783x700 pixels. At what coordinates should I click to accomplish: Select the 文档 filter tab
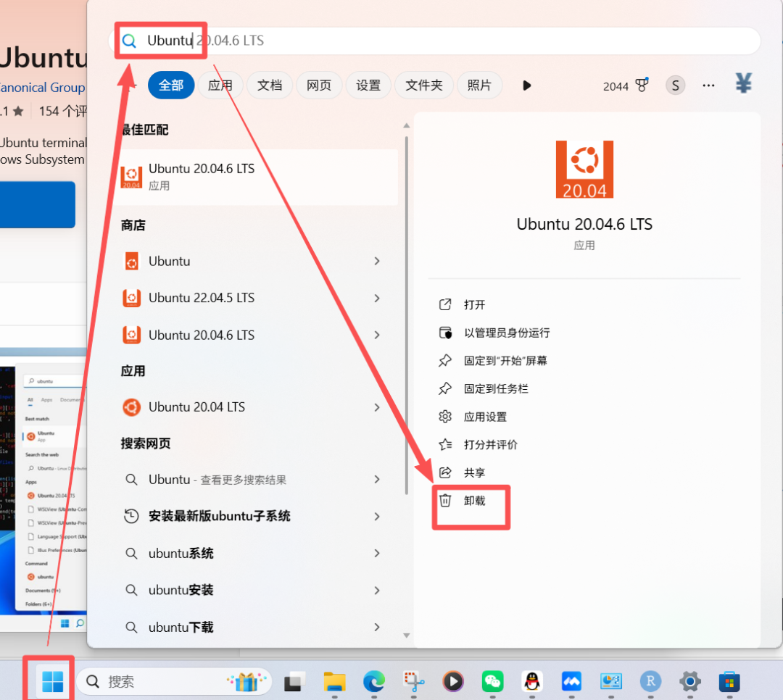point(270,86)
